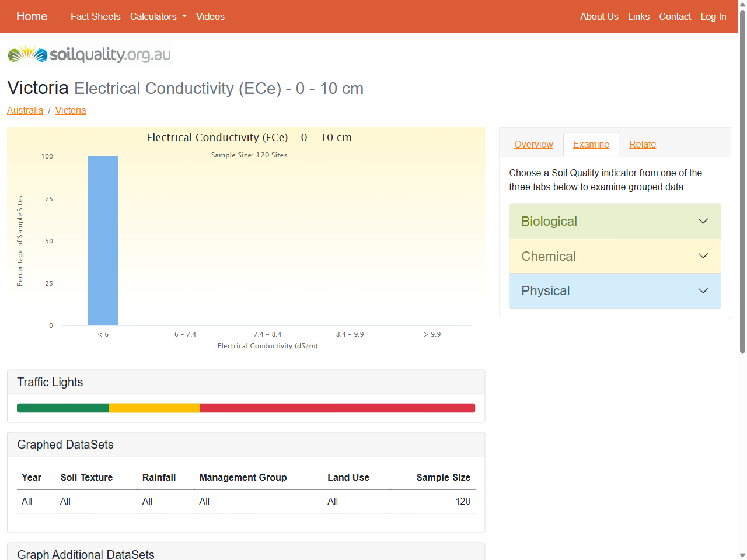The width and height of the screenshot is (747, 560).
Task: Expand the Chemical indicators section
Action: pyautogui.click(x=615, y=256)
